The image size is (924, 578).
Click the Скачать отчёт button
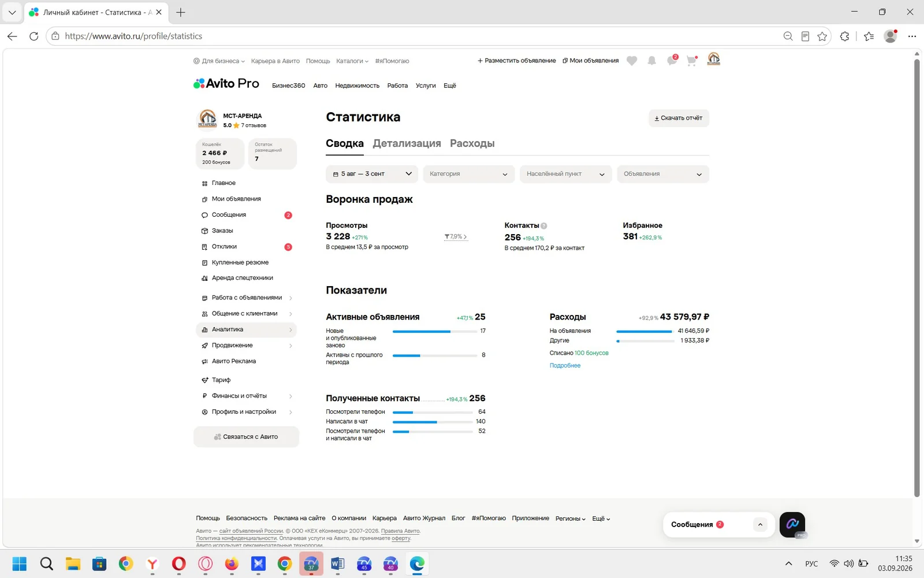(x=679, y=118)
